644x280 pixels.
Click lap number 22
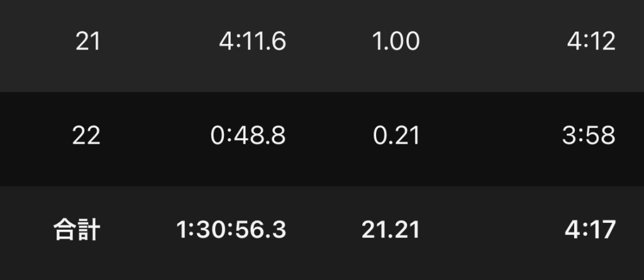(x=86, y=136)
